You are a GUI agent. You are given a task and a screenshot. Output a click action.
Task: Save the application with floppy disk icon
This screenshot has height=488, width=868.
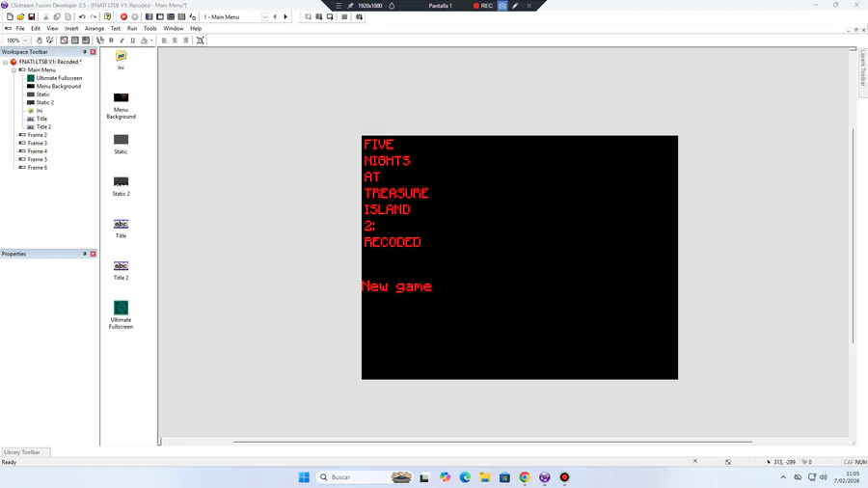tap(32, 17)
